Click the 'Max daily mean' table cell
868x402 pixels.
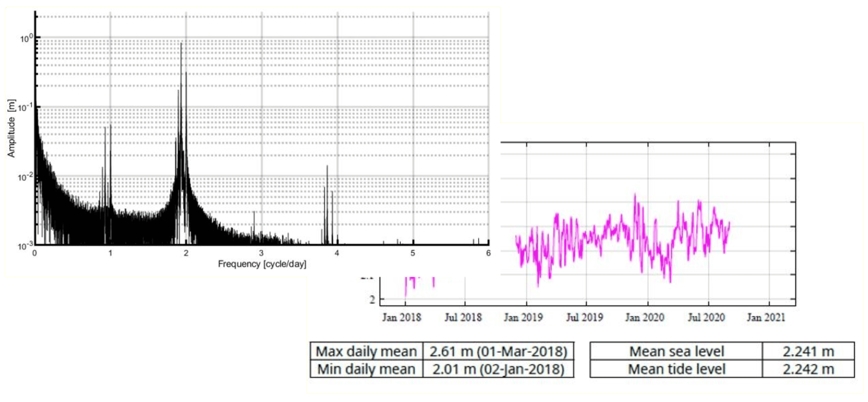click(x=366, y=352)
